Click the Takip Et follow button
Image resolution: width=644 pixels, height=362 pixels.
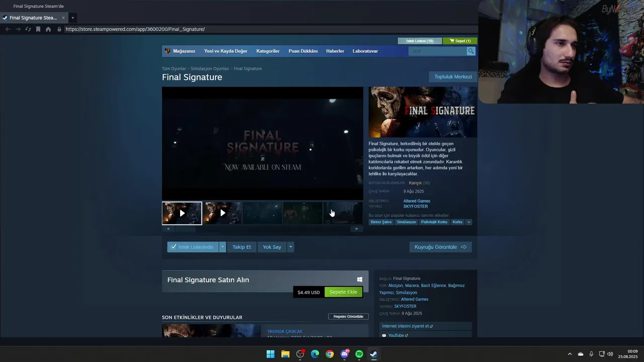(242, 247)
